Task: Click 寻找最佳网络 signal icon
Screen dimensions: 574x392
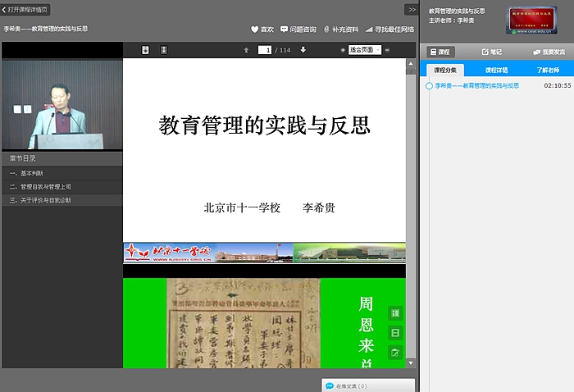Action: (x=369, y=30)
